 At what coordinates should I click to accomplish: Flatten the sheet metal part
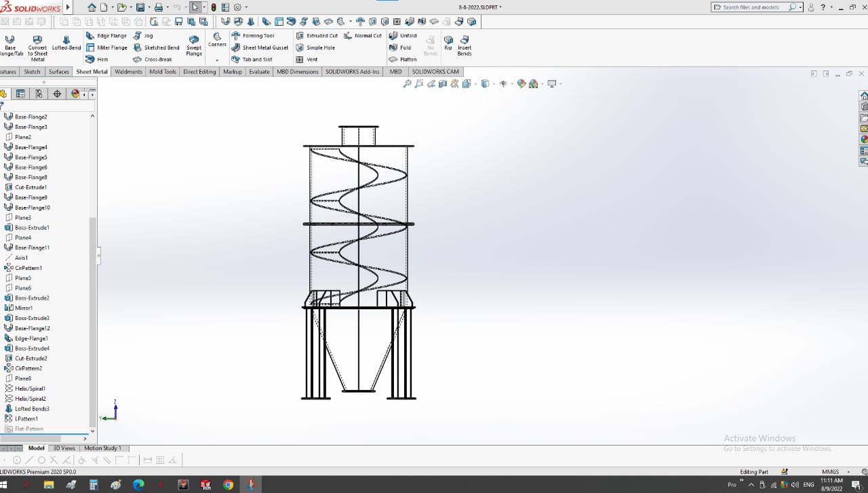403,60
